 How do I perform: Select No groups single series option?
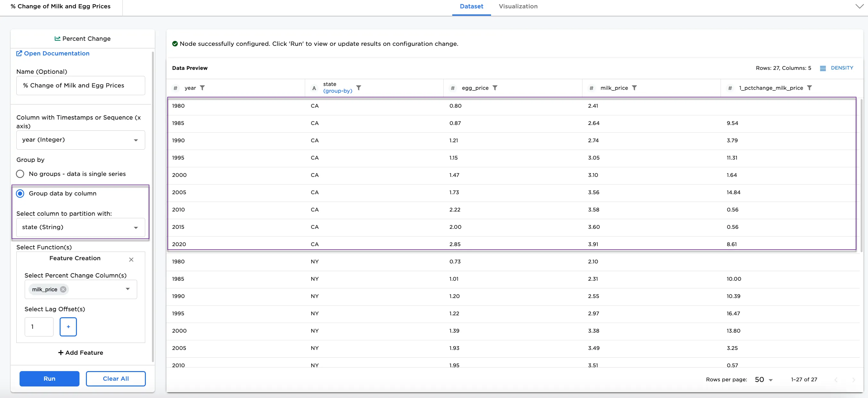pyautogui.click(x=20, y=174)
